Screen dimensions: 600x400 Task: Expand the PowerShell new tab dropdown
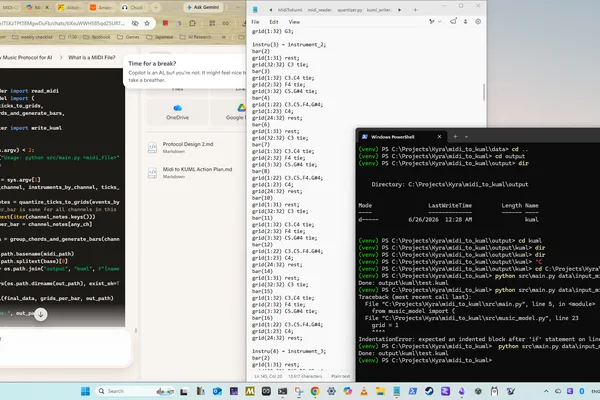pos(466,137)
